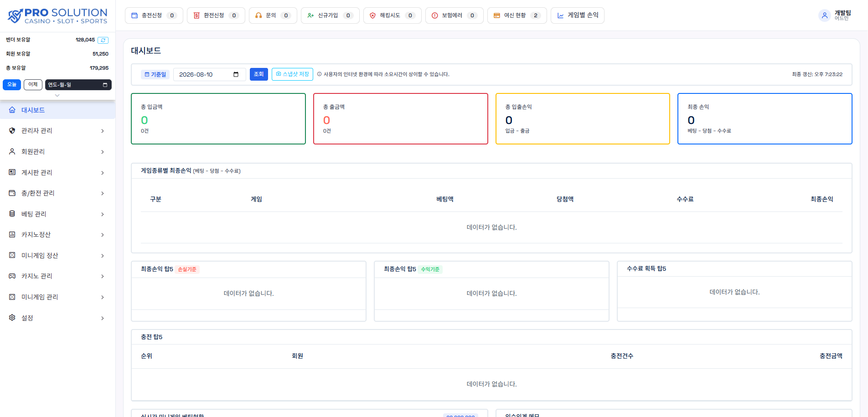
Task: Click the 이제 yesterday button
Action: [x=33, y=85]
